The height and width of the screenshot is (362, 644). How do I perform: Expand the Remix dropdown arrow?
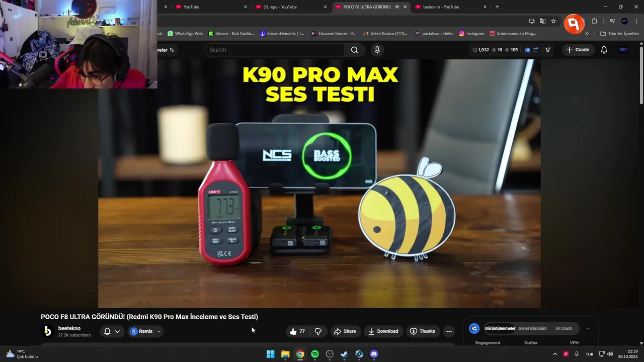[159, 331]
